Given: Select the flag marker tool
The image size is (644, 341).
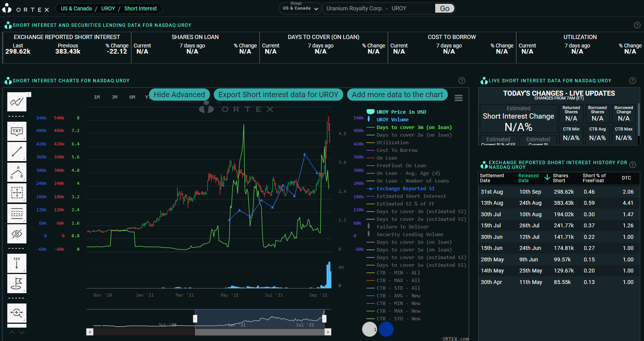Looking at the screenshot, I should [x=17, y=284].
